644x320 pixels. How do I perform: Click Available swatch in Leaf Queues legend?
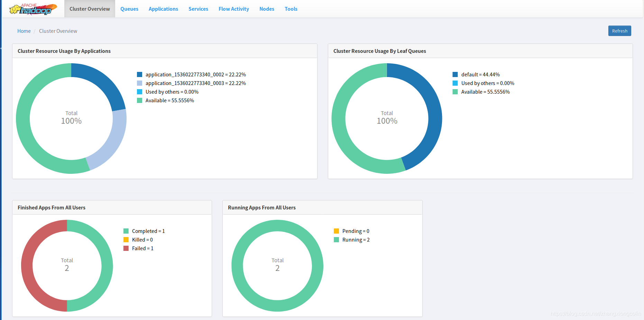(x=455, y=92)
